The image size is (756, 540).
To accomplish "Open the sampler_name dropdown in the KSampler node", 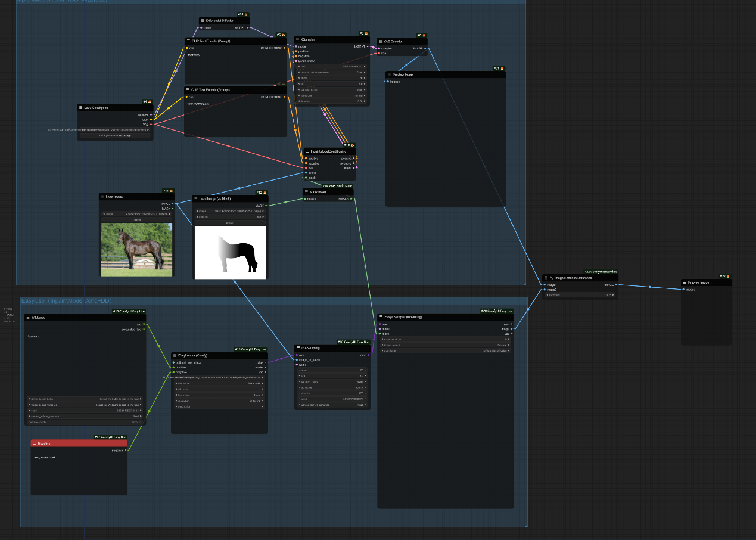I will coord(331,89).
